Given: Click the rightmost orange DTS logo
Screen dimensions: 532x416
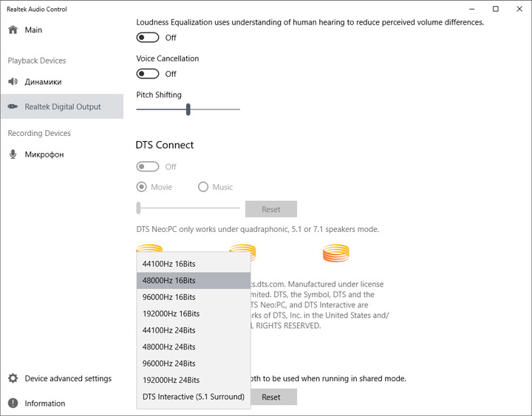Looking at the screenshot, I should tap(336, 253).
